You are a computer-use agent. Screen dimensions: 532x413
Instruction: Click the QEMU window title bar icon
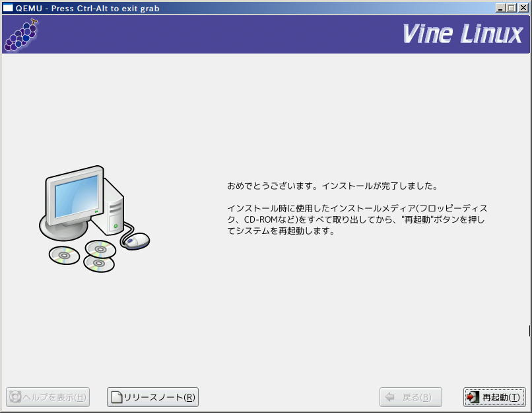pos(8,8)
